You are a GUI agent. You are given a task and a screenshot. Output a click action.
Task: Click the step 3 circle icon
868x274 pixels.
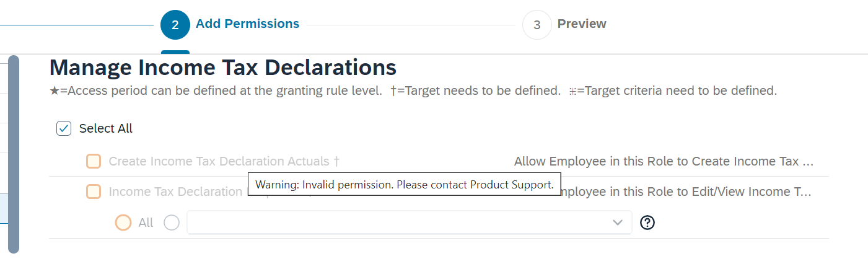click(x=537, y=25)
